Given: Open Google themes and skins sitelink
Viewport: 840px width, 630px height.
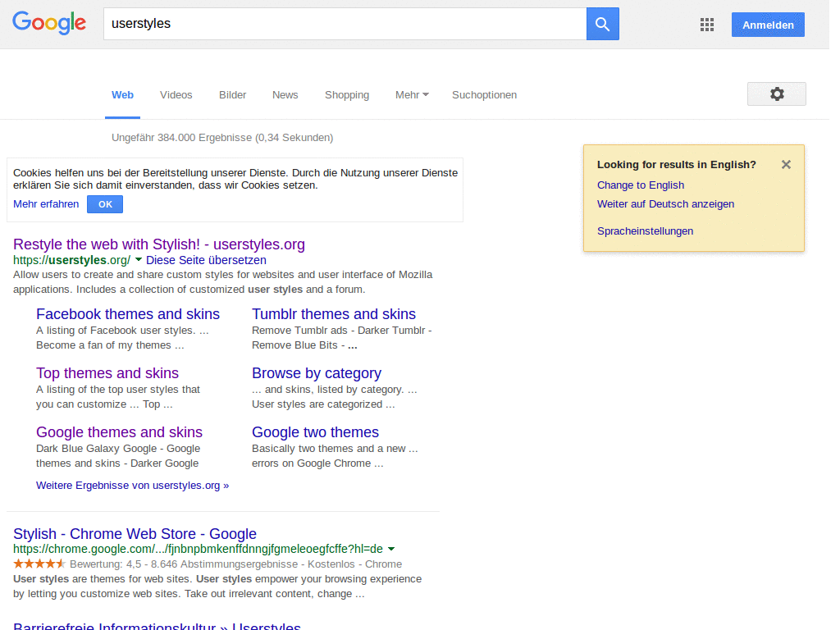Looking at the screenshot, I should coord(119,431).
